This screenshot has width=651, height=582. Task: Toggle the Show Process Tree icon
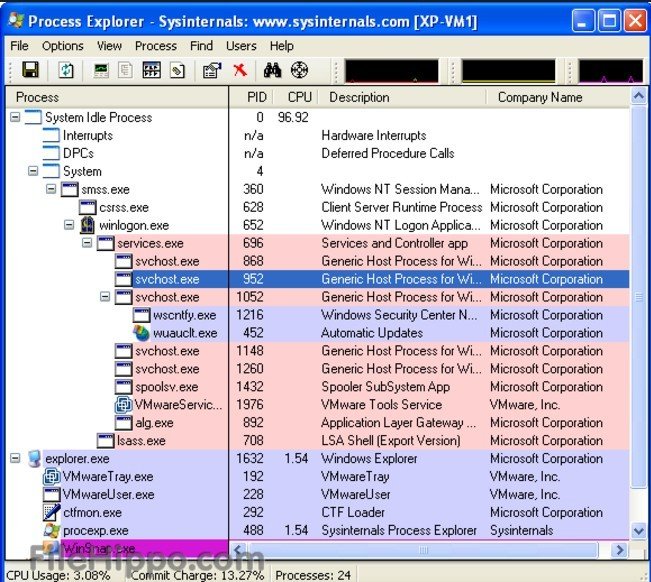point(125,70)
